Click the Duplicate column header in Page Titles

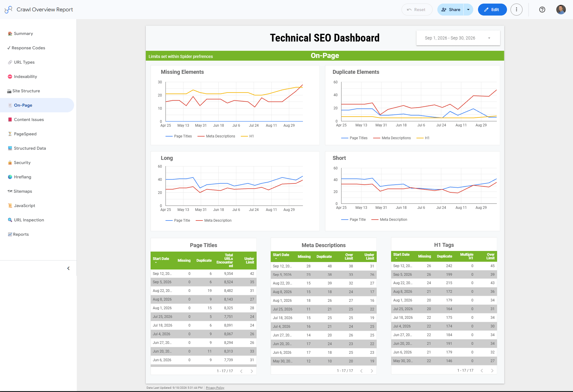(204, 261)
